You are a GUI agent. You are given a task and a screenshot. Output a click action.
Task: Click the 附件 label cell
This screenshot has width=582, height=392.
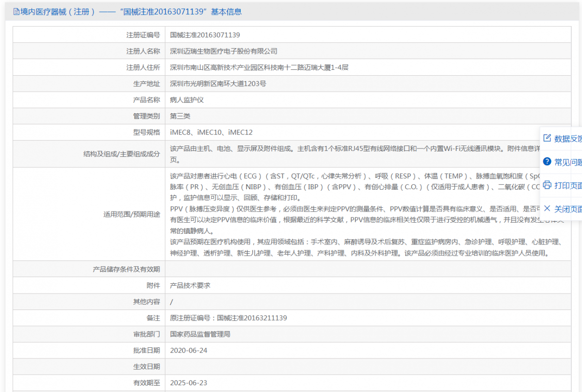[89, 286]
